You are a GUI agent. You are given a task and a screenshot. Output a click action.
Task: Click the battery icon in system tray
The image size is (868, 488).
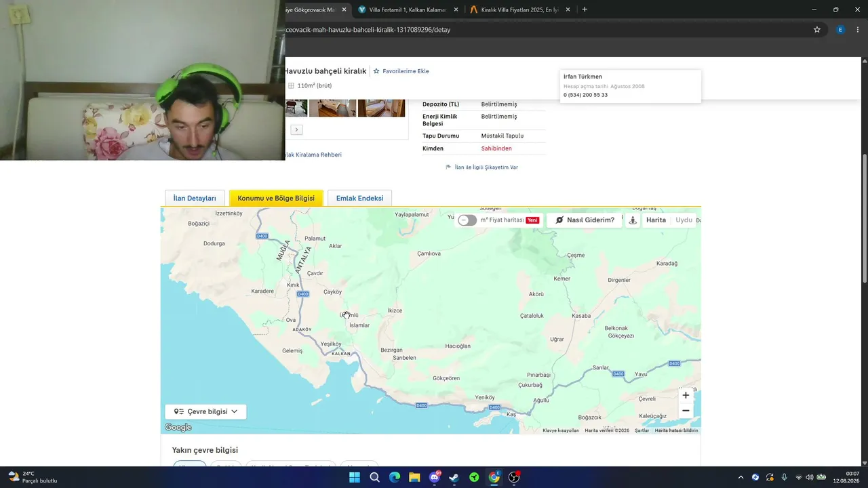click(821, 477)
